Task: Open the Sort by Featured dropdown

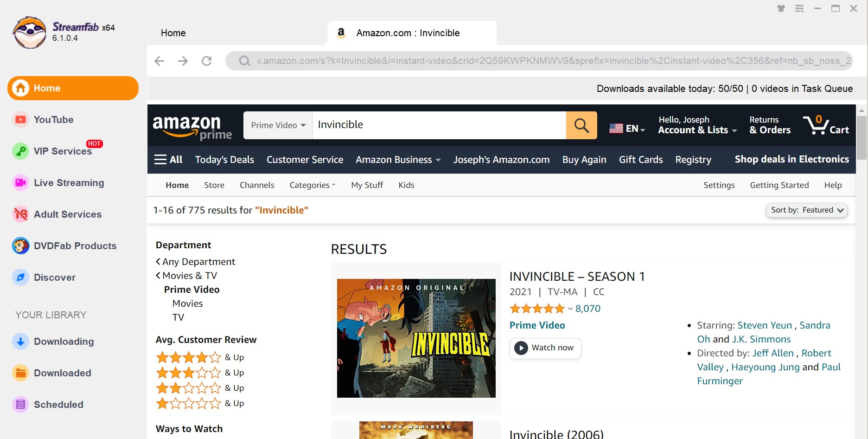Action: 807,210
